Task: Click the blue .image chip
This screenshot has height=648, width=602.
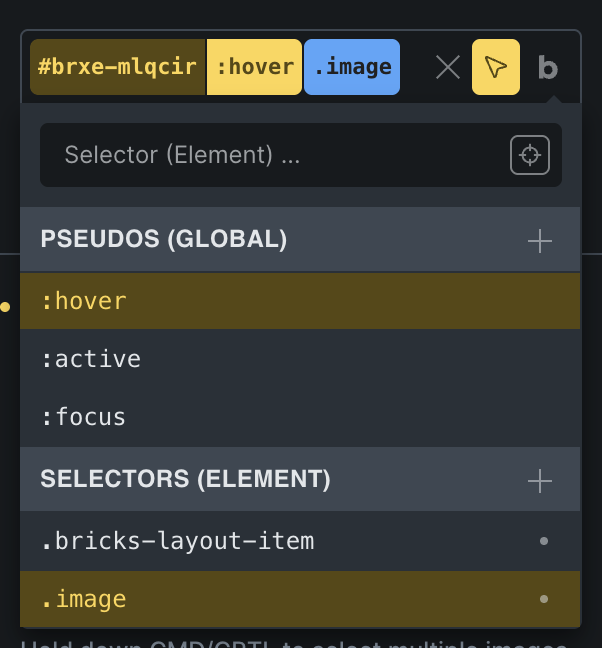Action: click(x=352, y=67)
